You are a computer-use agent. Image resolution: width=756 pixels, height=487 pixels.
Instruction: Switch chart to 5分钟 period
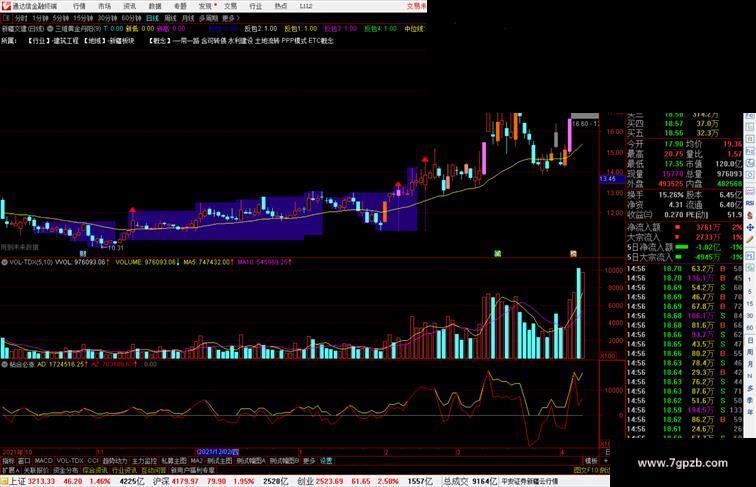coord(61,18)
